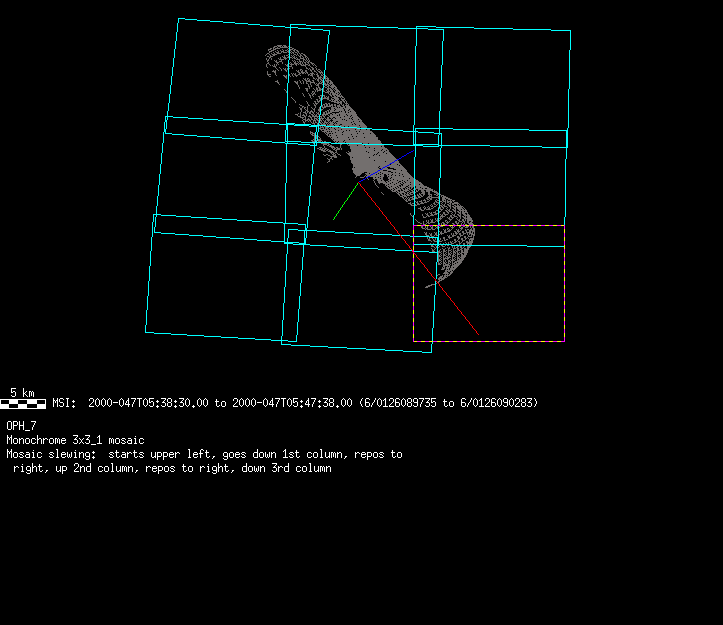Click the 'Monochrome 3x3_1 mosaic' text line
The height and width of the screenshot is (625, 723).
(75, 440)
